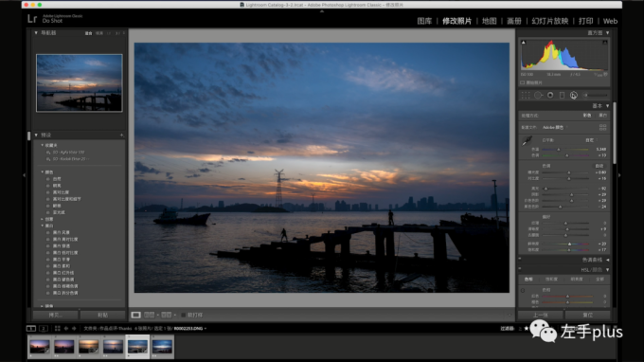Collapse the Histogram panel
Screen dimensions: 644x362
(x=607, y=33)
